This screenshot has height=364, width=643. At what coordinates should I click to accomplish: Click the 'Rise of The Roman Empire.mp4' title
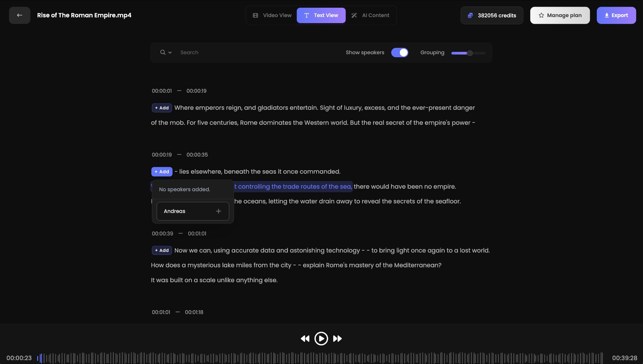click(x=84, y=15)
